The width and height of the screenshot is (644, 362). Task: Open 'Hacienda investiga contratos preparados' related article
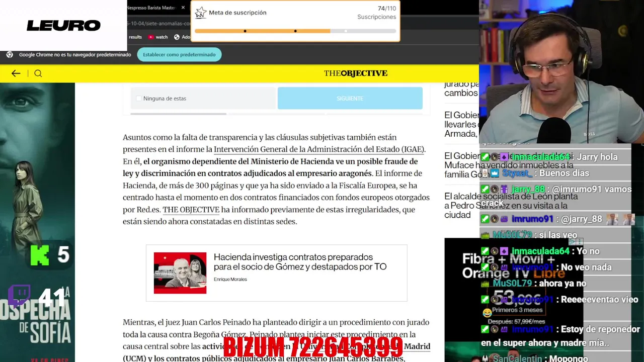(x=300, y=262)
